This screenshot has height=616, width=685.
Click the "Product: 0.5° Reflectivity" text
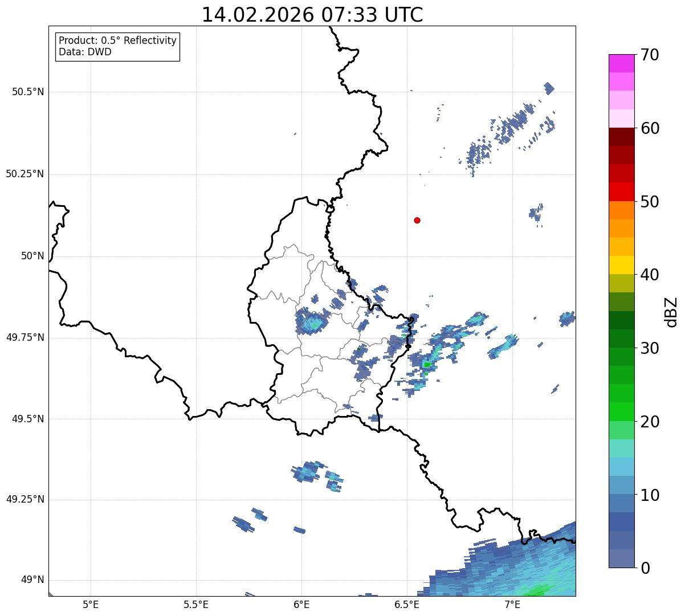[117, 41]
